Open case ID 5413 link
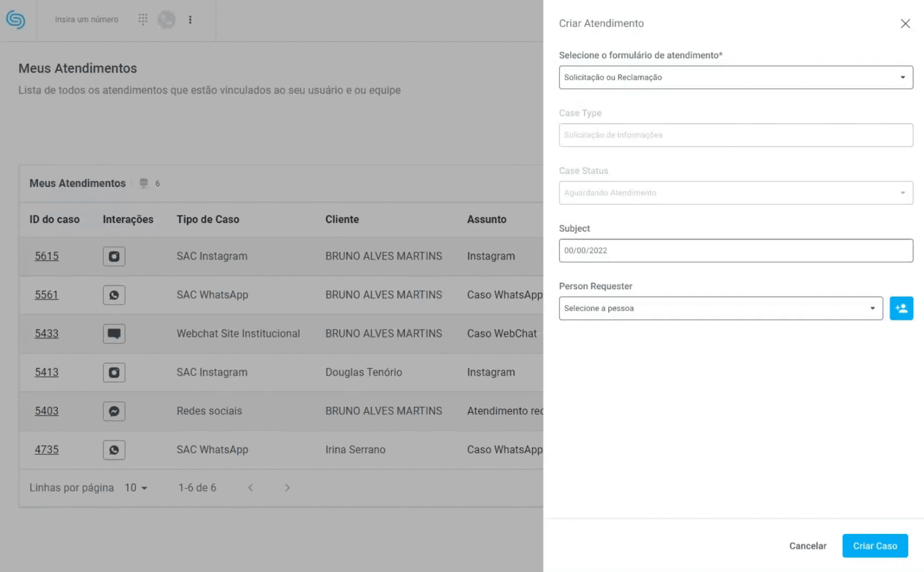Screen dimensions: 924x572 47,372
